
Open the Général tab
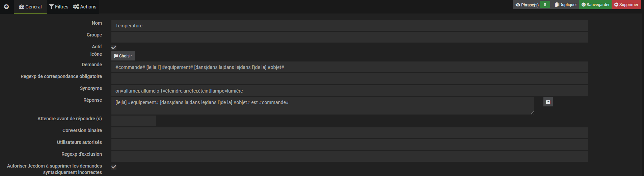point(30,7)
